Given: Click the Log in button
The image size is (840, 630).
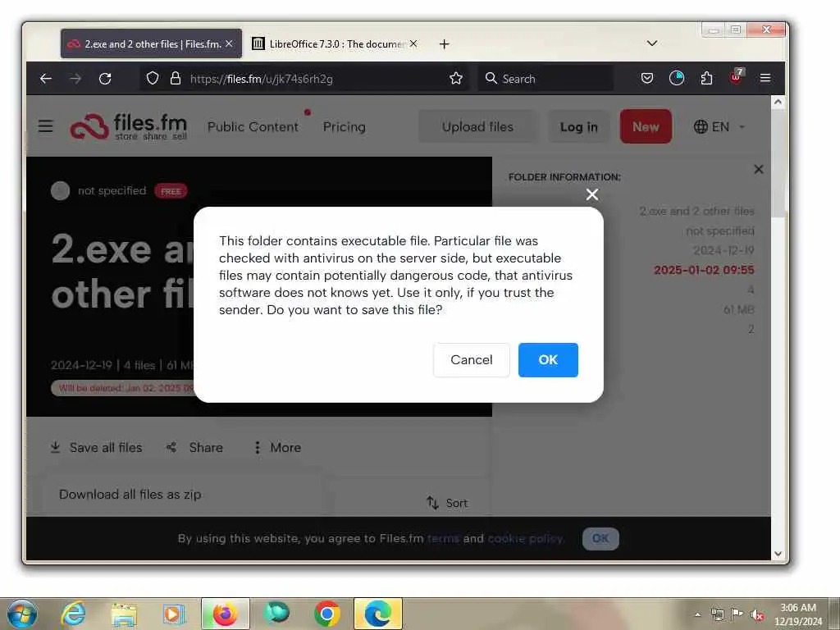Looking at the screenshot, I should pos(578,127).
